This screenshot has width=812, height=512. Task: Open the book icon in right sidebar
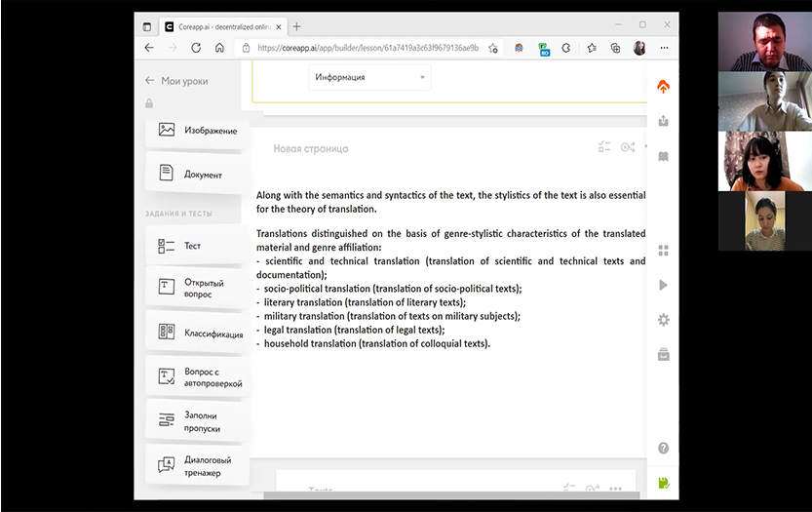point(664,156)
